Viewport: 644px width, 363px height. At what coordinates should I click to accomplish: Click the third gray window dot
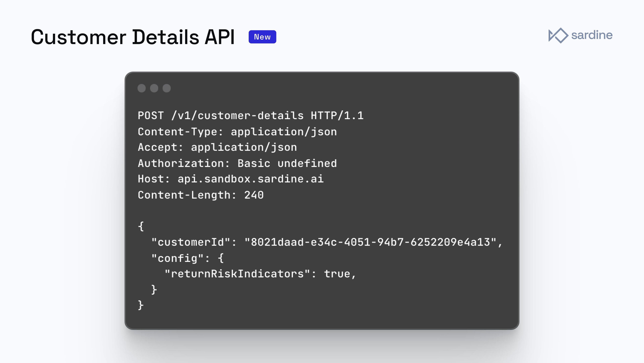point(167,88)
